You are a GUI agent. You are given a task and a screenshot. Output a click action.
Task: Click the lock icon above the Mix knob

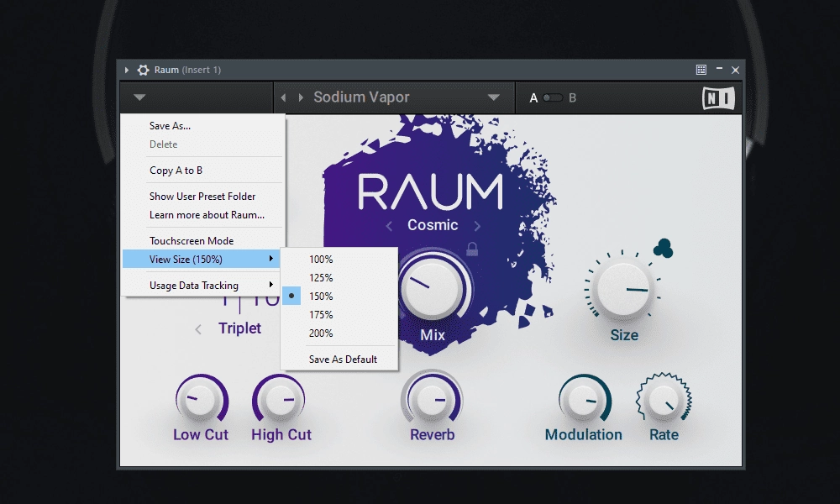point(472,249)
